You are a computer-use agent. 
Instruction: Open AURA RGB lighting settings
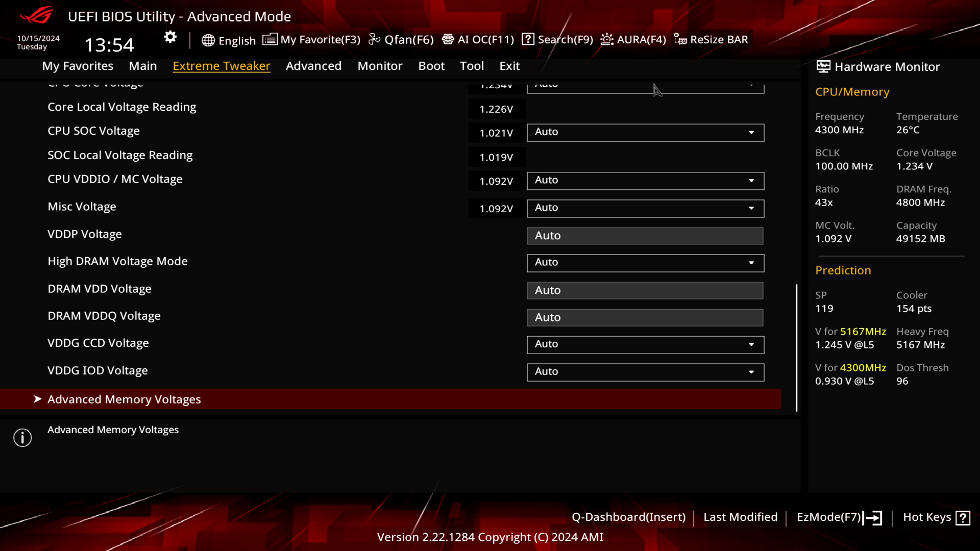[x=634, y=39]
